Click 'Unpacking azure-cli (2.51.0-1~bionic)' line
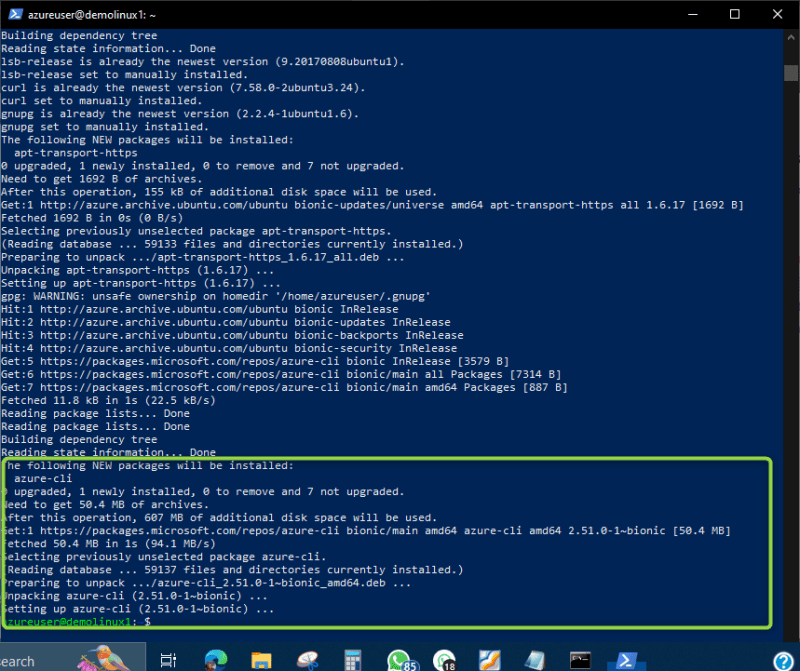This screenshot has height=671, width=800. point(135,595)
